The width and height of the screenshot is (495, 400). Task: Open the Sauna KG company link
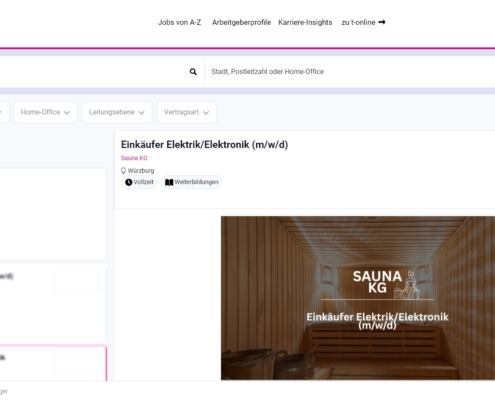tap(134, 158)
